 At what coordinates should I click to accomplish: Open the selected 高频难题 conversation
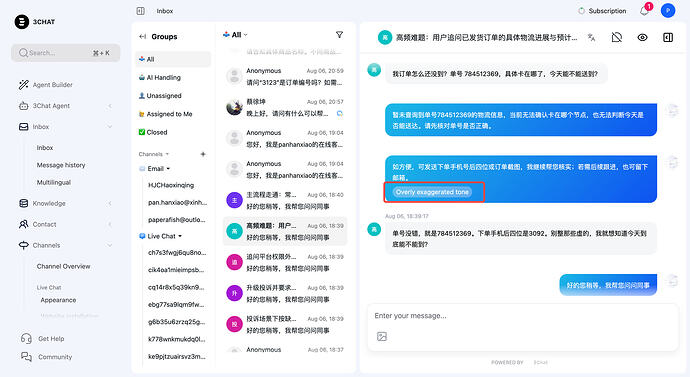click(285, 231)
